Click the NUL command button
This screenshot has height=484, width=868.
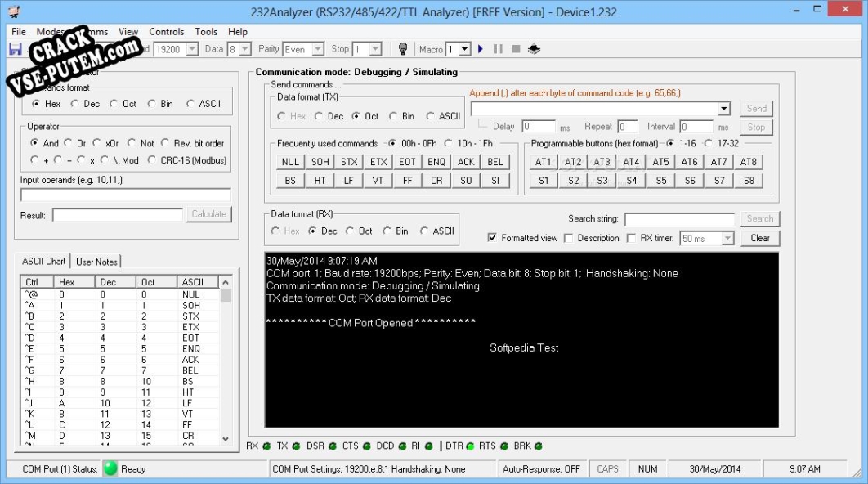290,162
